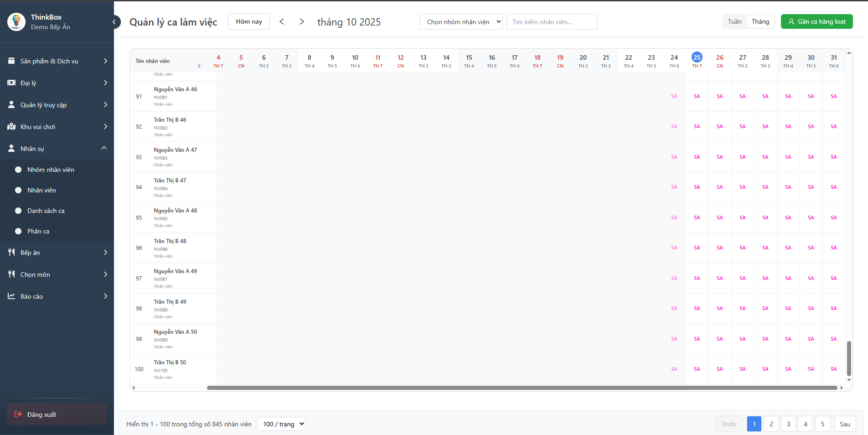868x435 pixels.
Task: Go to next month with right arrow
Action: click(302, 21)
